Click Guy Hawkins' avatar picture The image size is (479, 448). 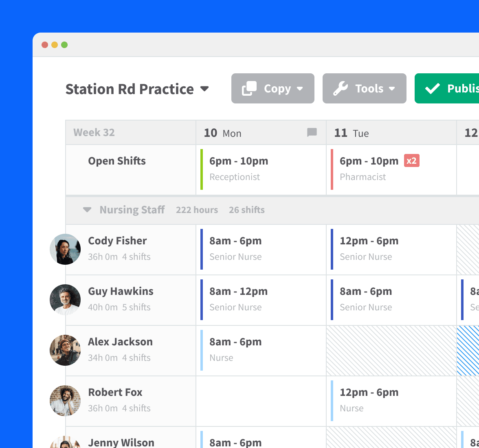point(65,300)
